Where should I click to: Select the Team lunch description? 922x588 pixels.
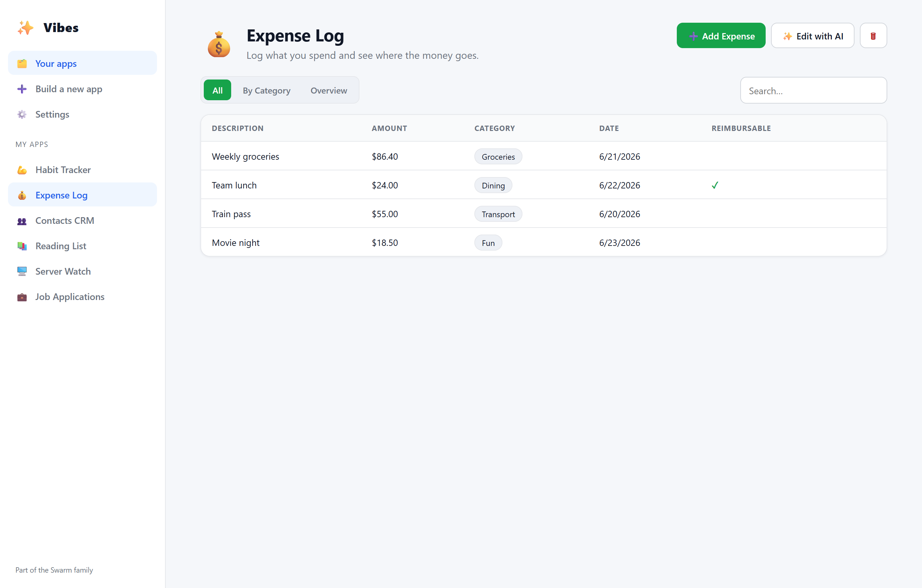pos(234,185)
